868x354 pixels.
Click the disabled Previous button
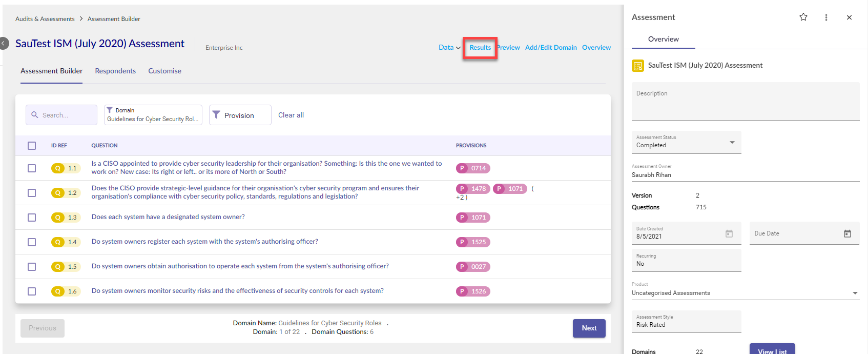(43, 328)
